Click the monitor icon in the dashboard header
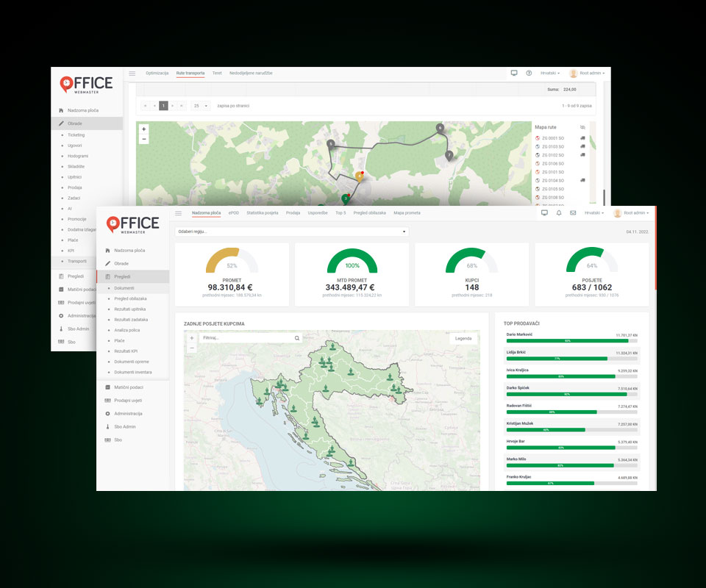The width and height of the screenshot is (706, 588). pyautogui.click(x=544, y=213)
